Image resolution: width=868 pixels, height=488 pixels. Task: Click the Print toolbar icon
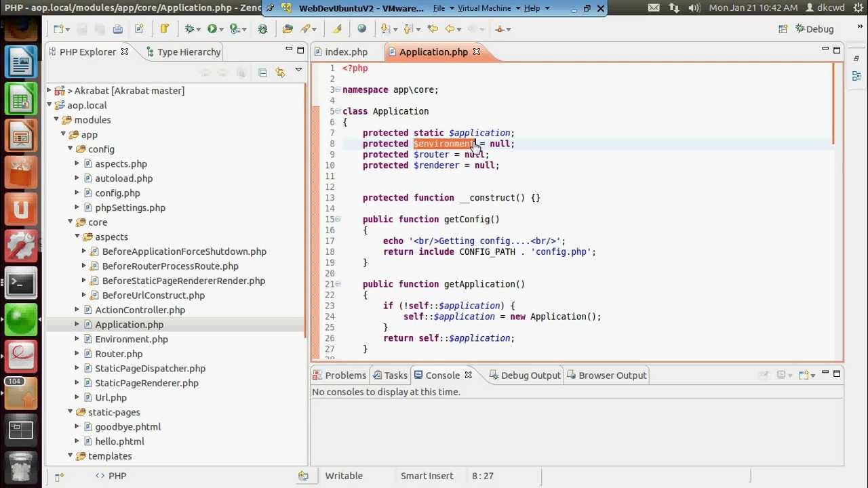tap(118, 29)
